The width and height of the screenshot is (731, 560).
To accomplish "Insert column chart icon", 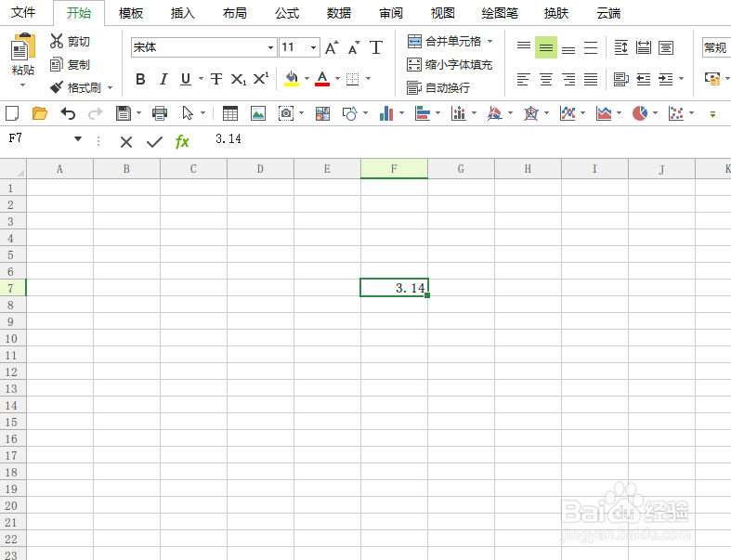I will tap(386, 113).
